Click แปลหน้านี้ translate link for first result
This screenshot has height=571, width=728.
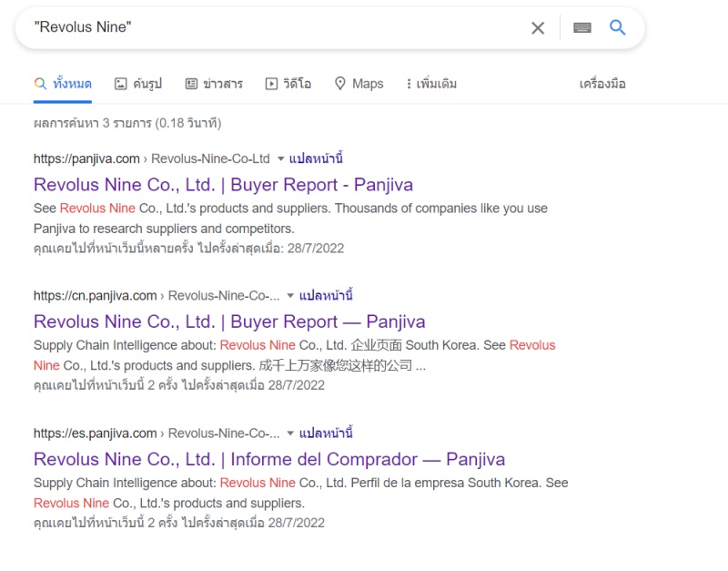pos(316,158)
